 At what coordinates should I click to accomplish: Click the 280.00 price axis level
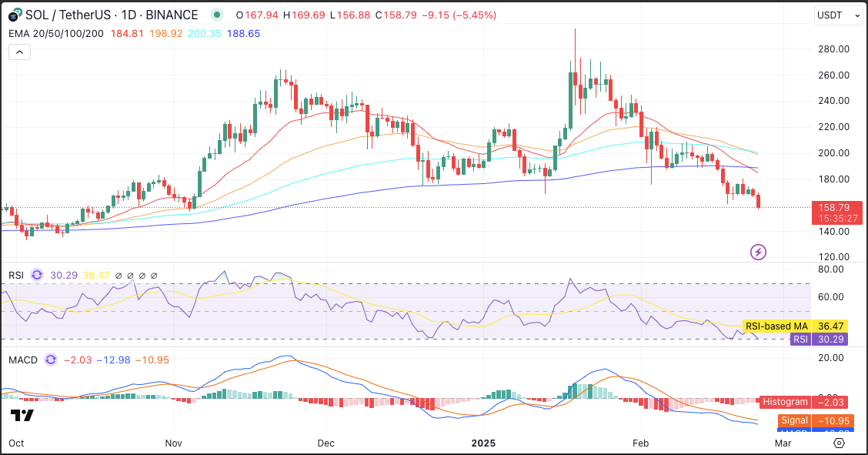pyautogui.click(x=833, y=49)
